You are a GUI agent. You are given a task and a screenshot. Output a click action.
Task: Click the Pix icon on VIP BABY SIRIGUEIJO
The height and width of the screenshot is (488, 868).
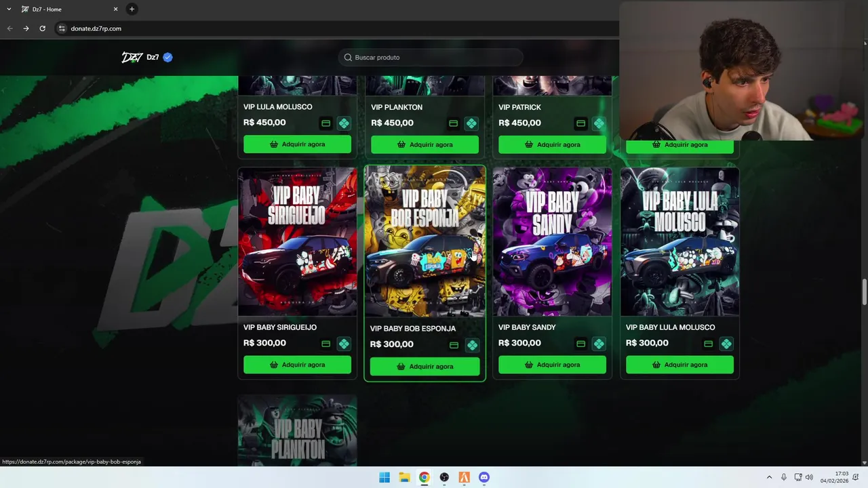tap(344, 344)
